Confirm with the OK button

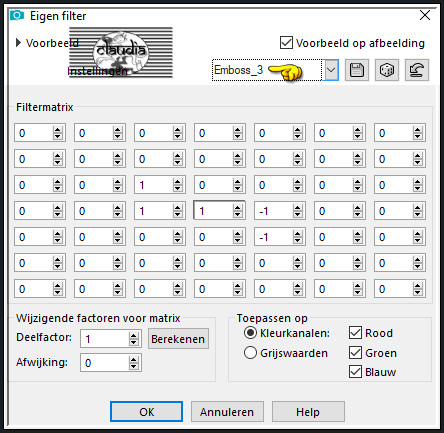point(147,412)
